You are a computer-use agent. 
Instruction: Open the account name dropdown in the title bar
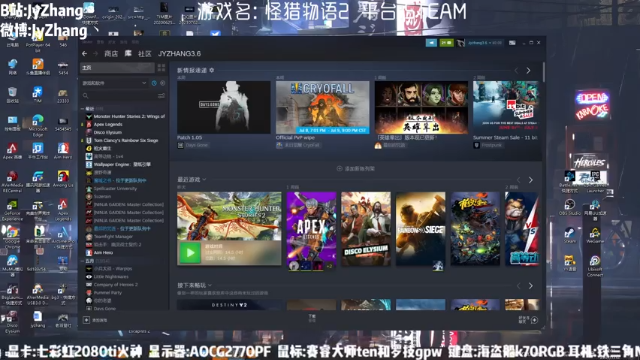485,42
